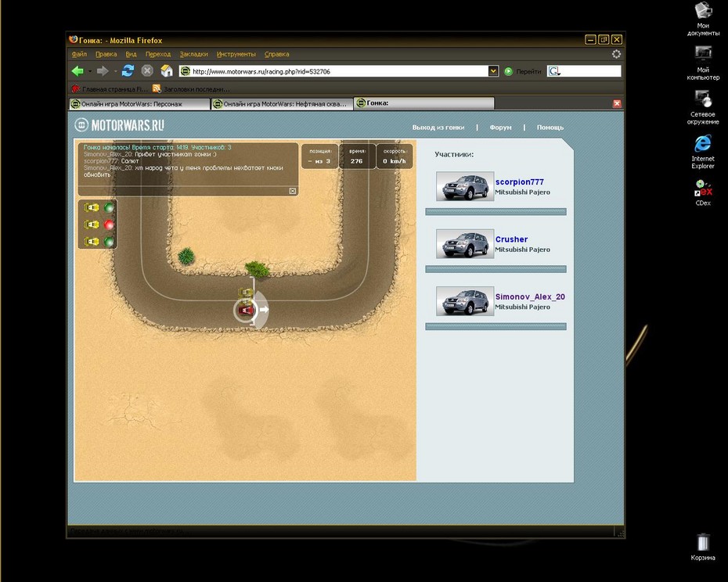This screenshot has height=582, width=728.
Task: Open the Переход menu
Action: 158,54
